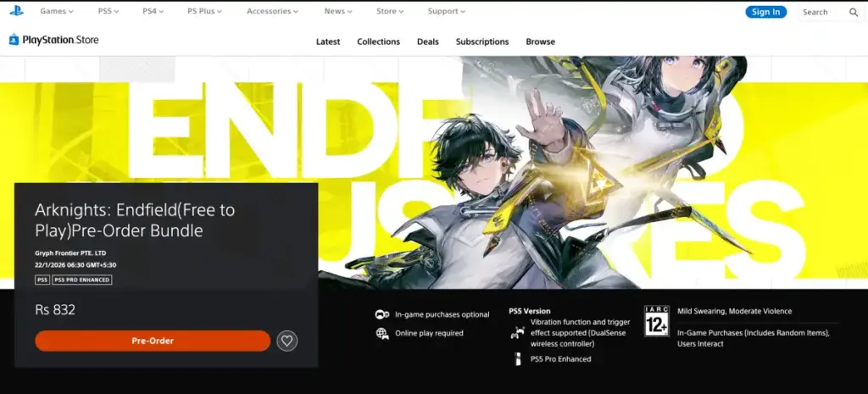The width and height of the screenshot is (868, 394).
Task: Expand the Store dropdown menu
Action: click(390, 11)
